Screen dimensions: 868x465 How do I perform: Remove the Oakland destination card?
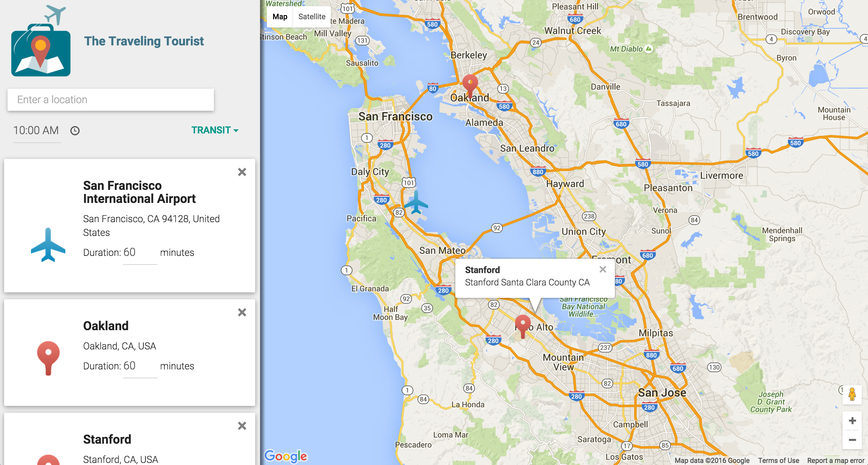(x=242, y=312)
